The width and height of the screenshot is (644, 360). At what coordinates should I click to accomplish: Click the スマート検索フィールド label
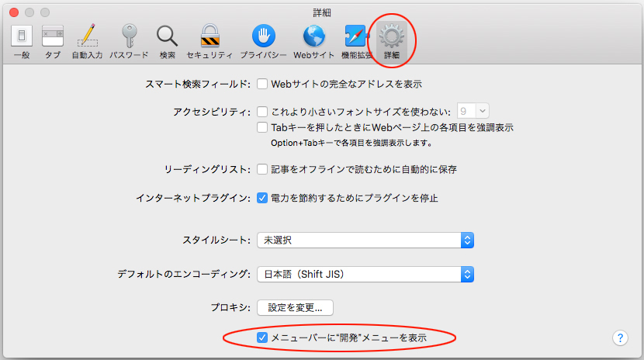[198, 84]
